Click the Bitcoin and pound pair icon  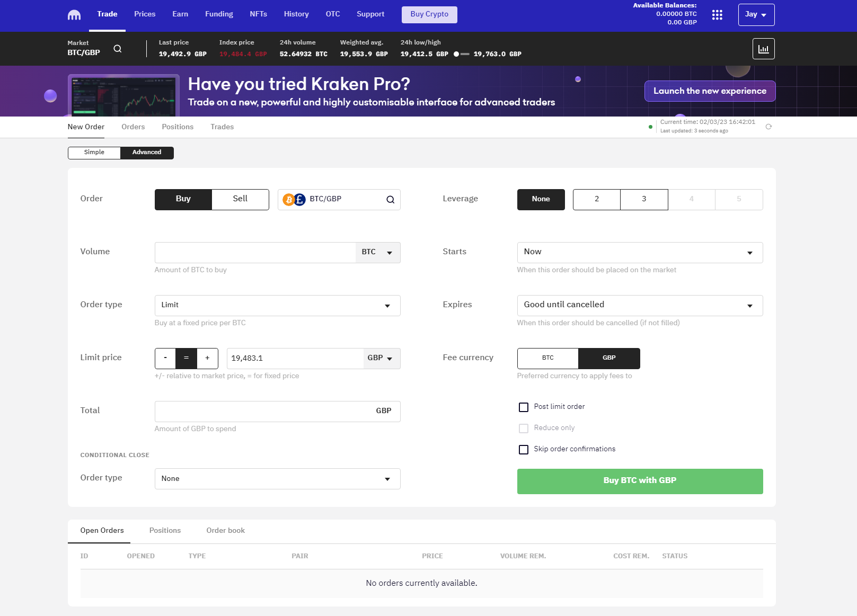[x=294, y=200]
